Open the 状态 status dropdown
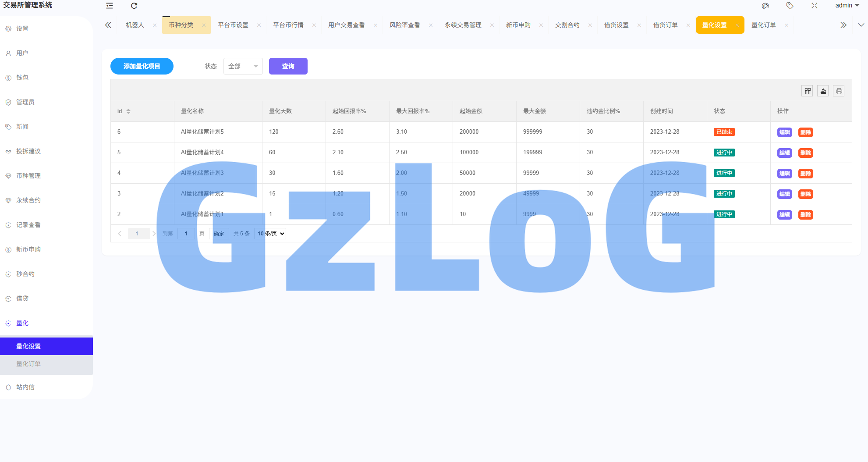Image resolution: width=868 pixels, height=462 pixels. tap(243, 66)
